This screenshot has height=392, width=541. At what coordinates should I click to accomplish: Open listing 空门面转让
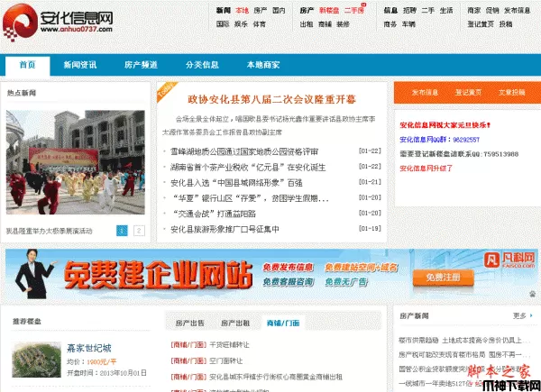[226, 361]
